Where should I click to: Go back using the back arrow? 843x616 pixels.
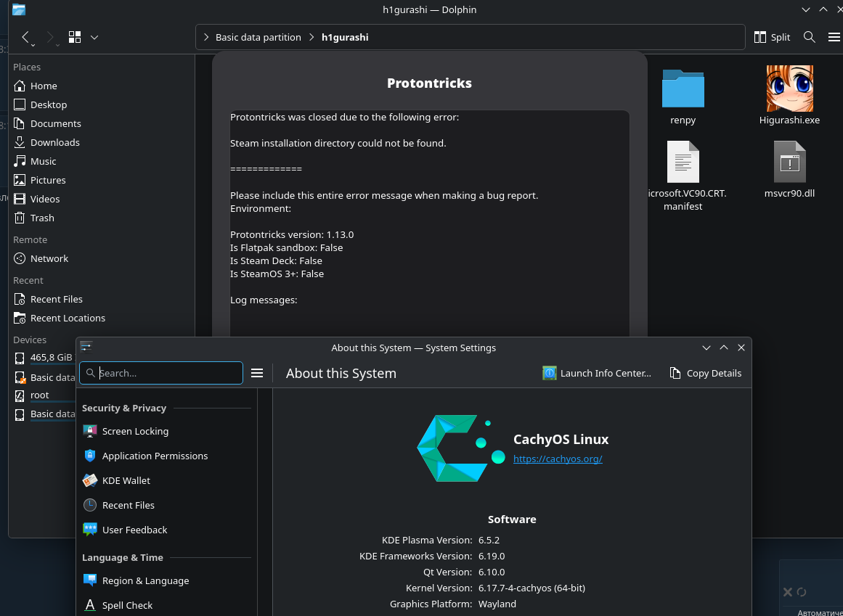click(26, 37)
